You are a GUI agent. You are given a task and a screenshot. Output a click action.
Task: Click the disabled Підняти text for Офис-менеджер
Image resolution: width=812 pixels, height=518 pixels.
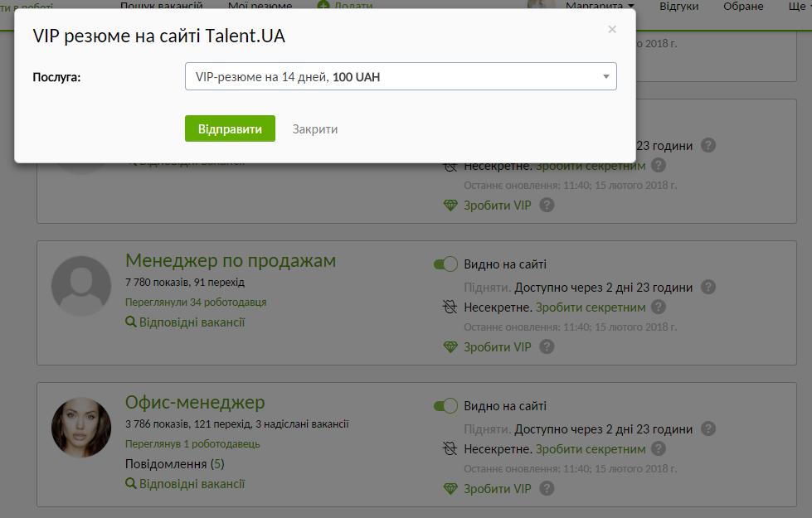[x=488, y=429]
